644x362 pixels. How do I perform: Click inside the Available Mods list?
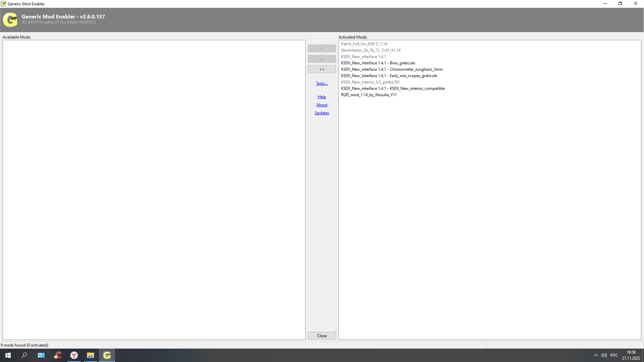click(154, 190)
